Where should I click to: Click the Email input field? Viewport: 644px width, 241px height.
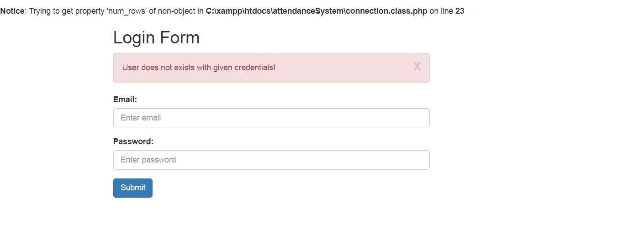(x=271, y=118)
